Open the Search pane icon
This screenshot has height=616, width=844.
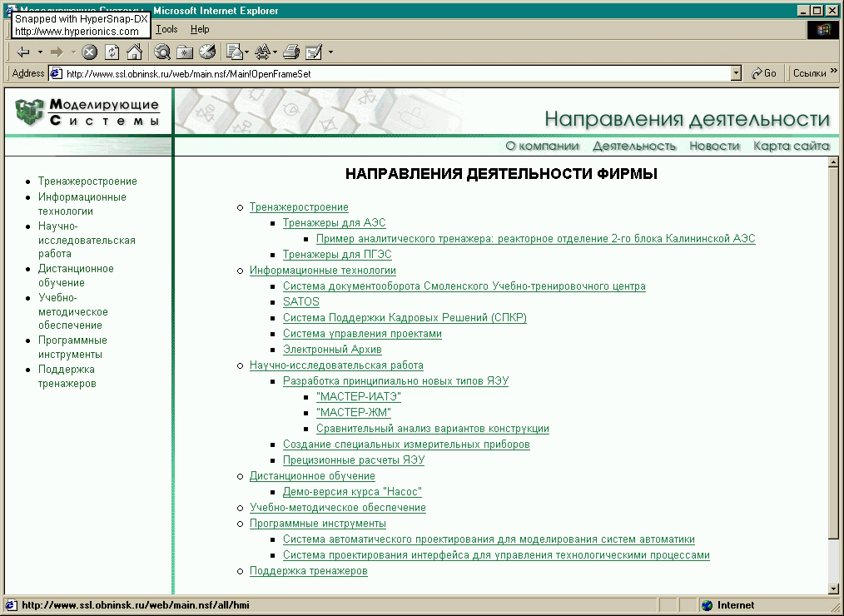162,52
